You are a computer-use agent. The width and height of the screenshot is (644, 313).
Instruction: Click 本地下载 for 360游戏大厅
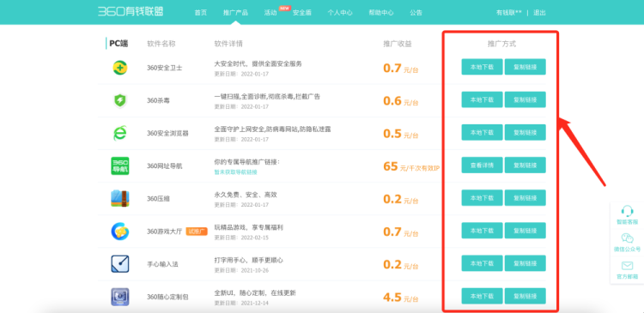pos(482,231)
